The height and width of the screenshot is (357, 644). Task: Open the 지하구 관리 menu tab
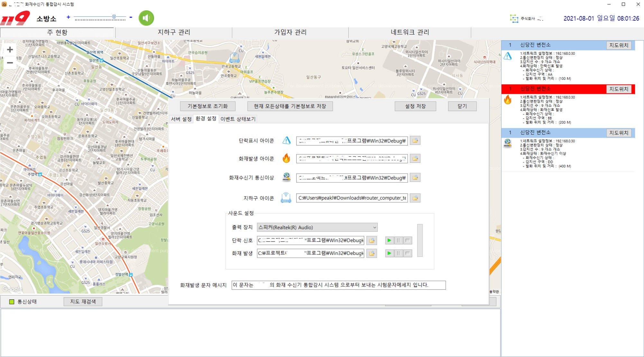174,32
